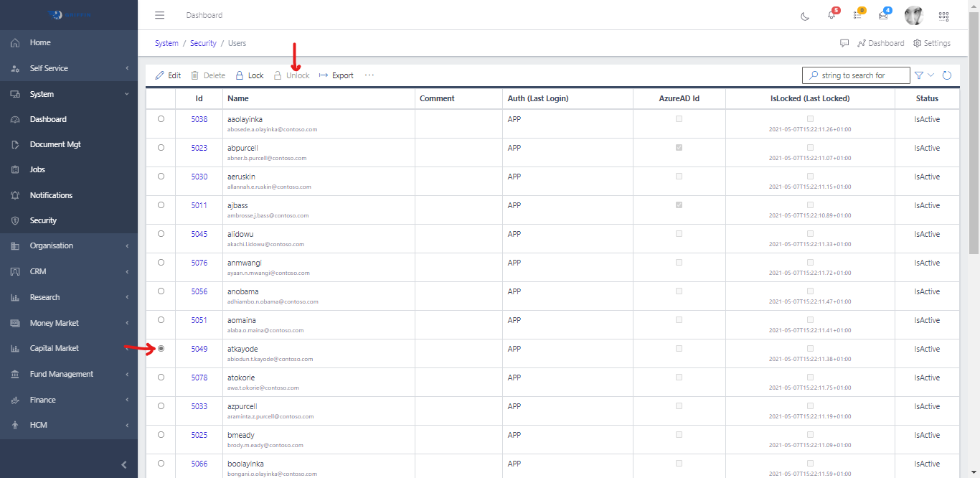Toggle dark mode moon icon
This screenshot has width=980, height=478.
click(x=805, y=16)
